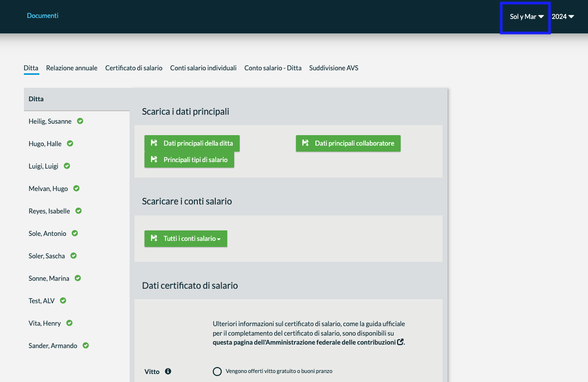
Task: Click the status check icon for Soler, Sascha
Action: (x=74, y=256)
